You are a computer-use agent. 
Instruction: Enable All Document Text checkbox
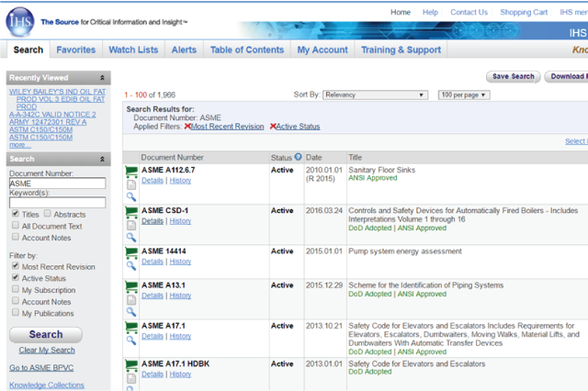(16, 225)
